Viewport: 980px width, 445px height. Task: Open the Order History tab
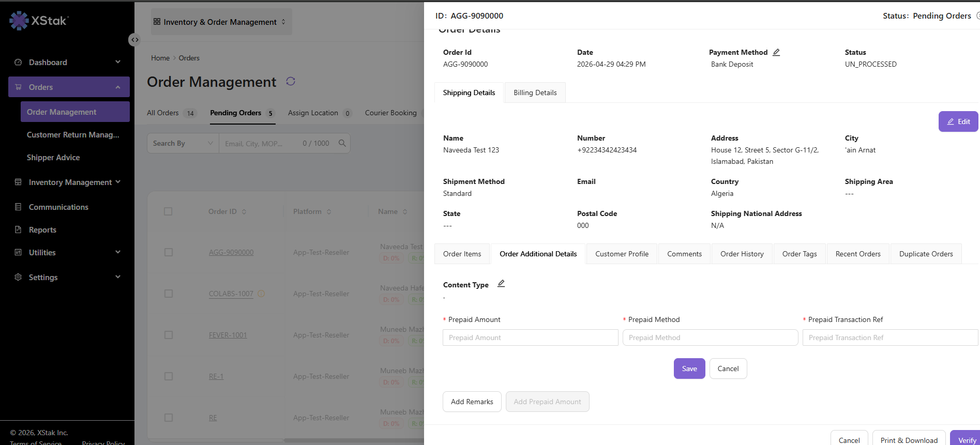(742, 254)
